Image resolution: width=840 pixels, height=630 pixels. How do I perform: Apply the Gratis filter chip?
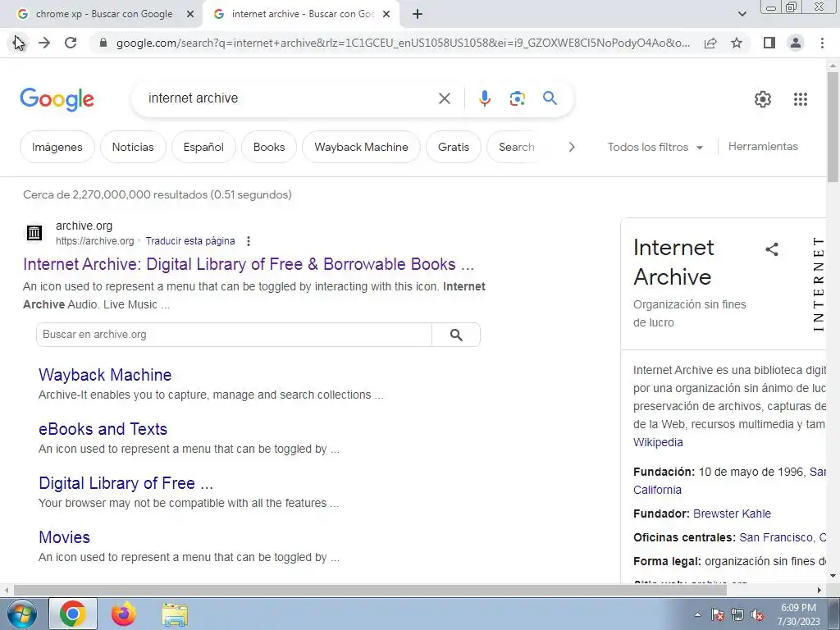[x=453, y=147]
